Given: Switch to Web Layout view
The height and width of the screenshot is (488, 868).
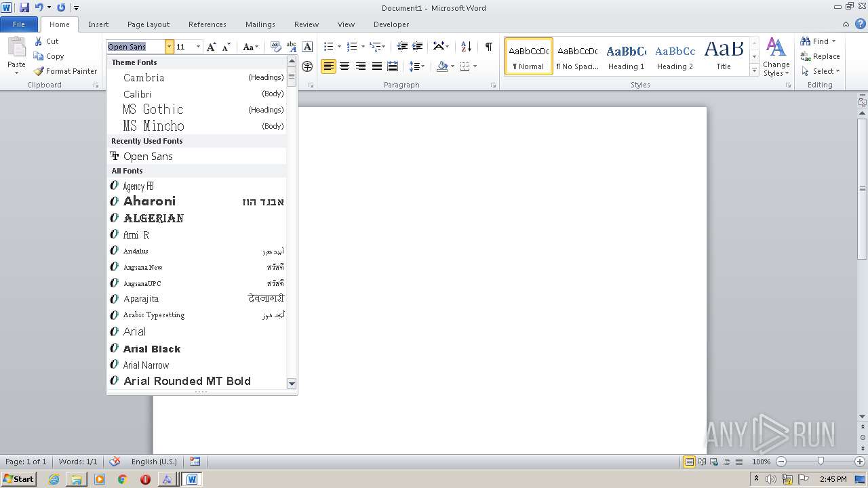Looking at the screenshot, I should pos(713,462).
